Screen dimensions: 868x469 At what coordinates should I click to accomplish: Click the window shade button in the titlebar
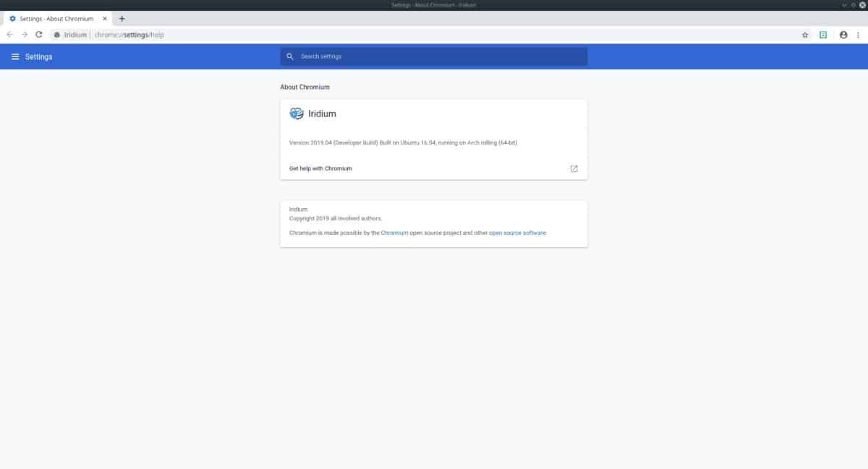(845, 4)
